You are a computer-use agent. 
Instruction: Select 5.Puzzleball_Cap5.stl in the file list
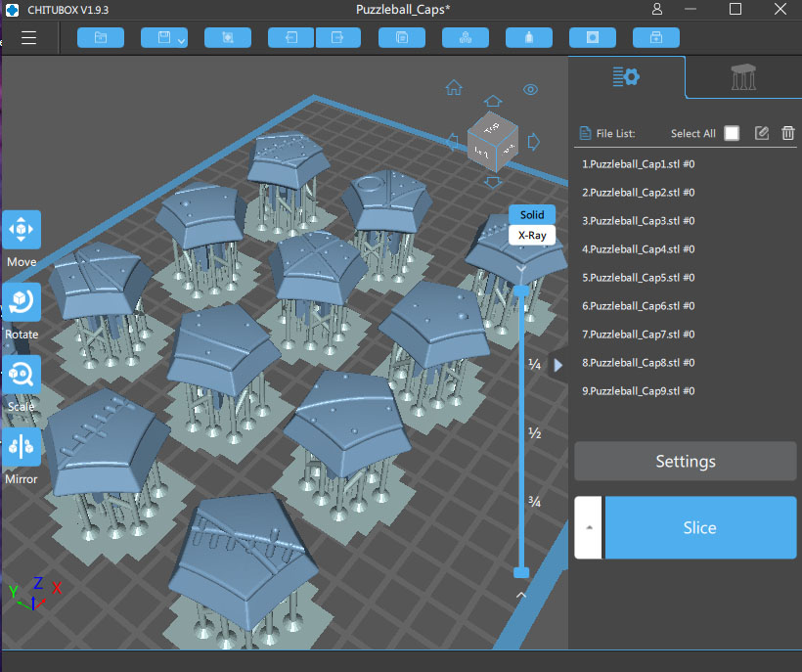[638, 278]
